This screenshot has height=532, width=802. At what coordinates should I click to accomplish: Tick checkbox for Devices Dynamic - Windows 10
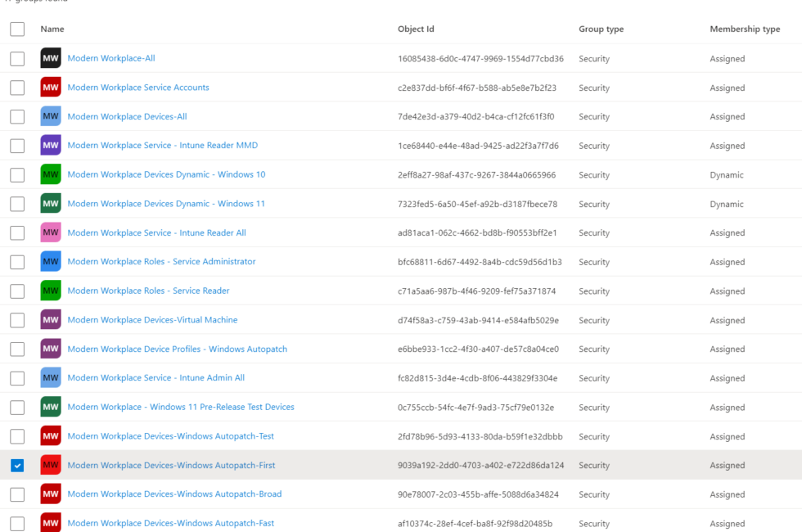[17, 175]
